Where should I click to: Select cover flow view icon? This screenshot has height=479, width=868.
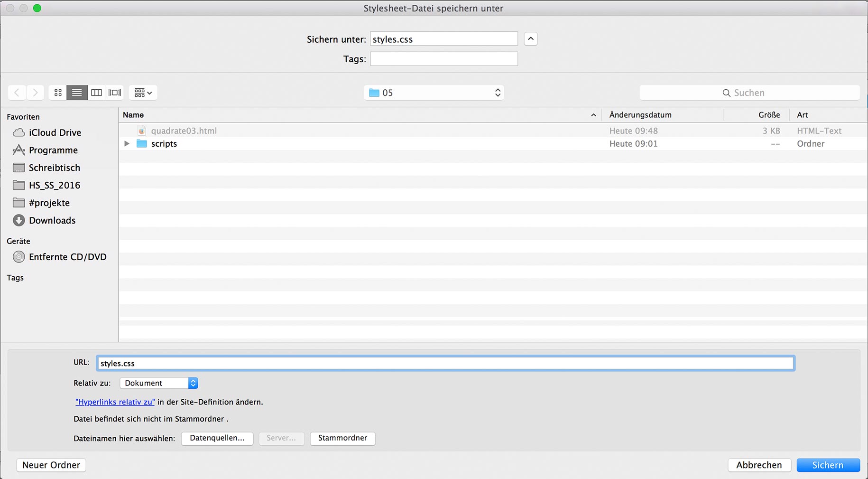pos(115,93)
